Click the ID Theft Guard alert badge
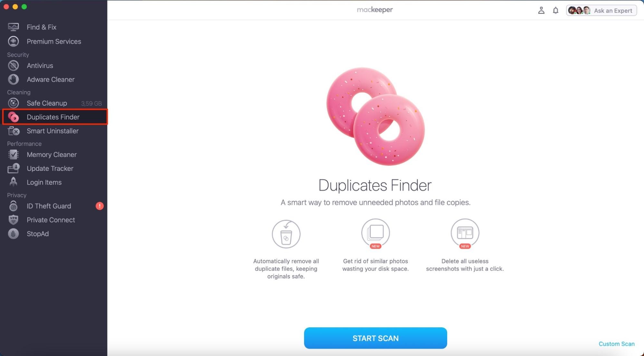The width and height of the screenshot is (644, 356). point(100,206)
